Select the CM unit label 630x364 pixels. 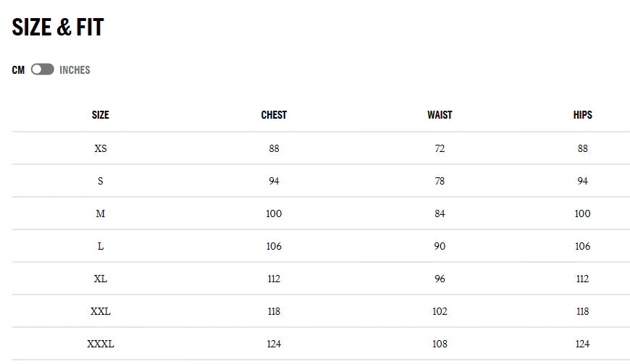click(x=18, y=70)
